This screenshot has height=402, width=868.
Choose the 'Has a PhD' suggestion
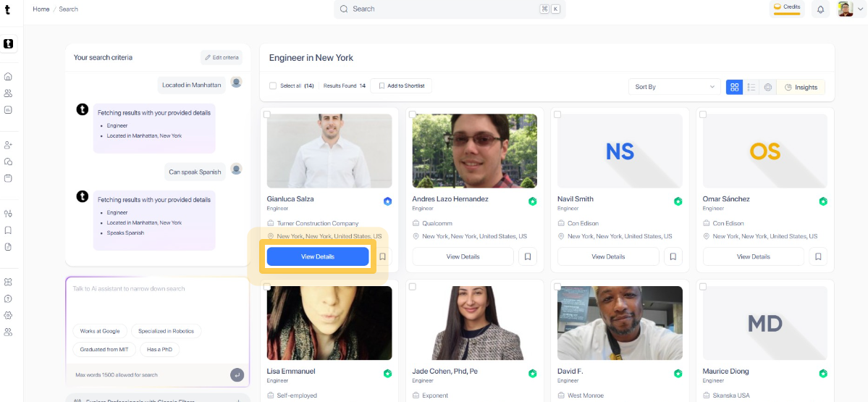159,349
